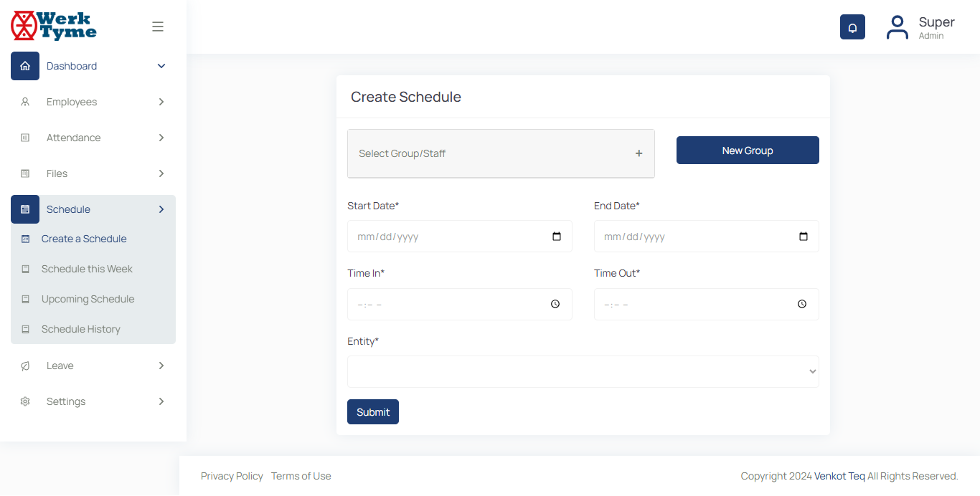Click the New Group button
Image resolution: width=980 pixels, height=496 pixels.
pos(748,151)
